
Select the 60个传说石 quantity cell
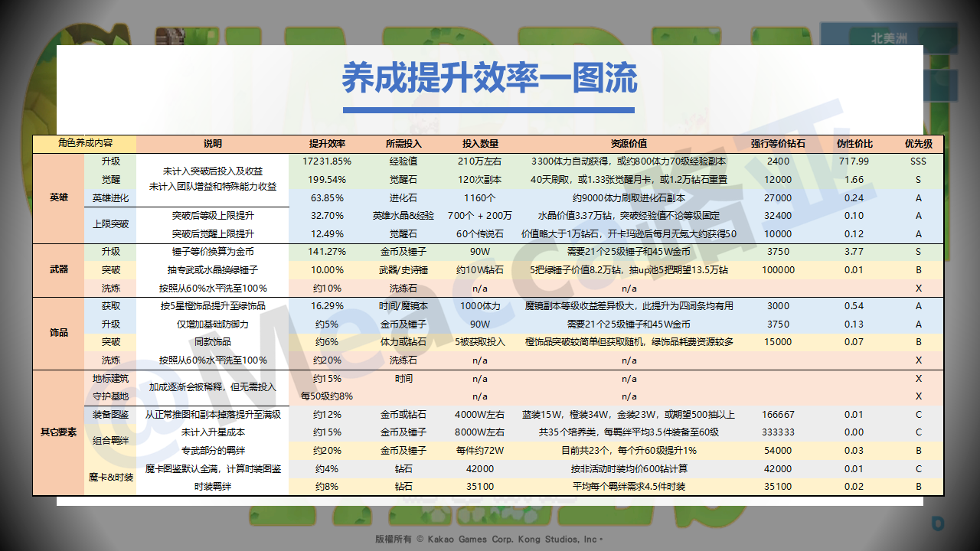coord(480,233)
